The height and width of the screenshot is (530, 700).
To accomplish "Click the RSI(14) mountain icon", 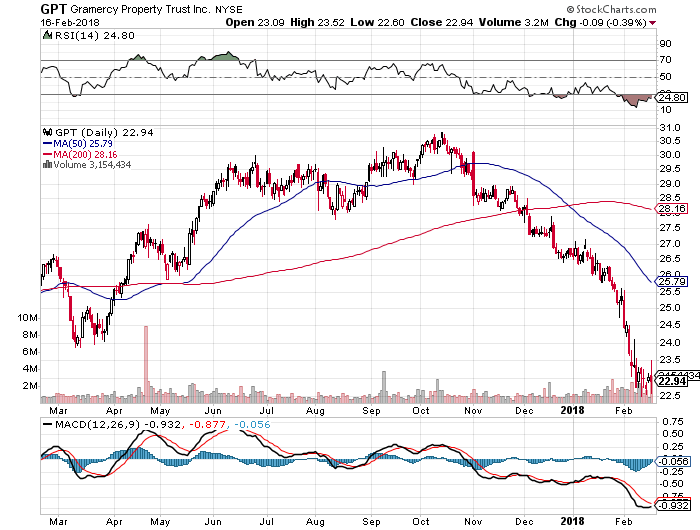I will (47, 35).
